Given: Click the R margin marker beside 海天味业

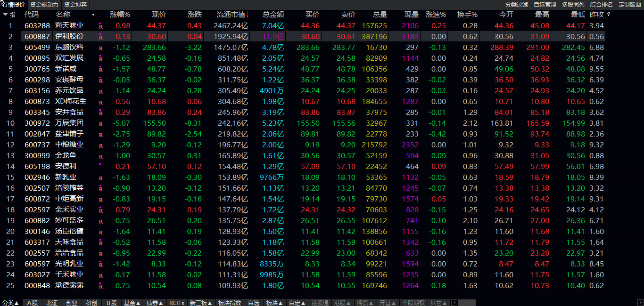Looking at the screenshot, I should (100, 26).
